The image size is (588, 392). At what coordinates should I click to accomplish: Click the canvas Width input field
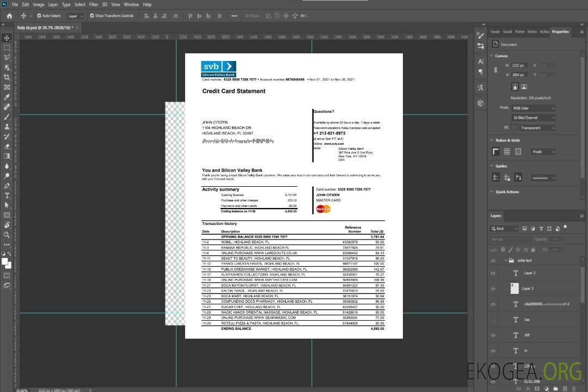coord(520,65)
